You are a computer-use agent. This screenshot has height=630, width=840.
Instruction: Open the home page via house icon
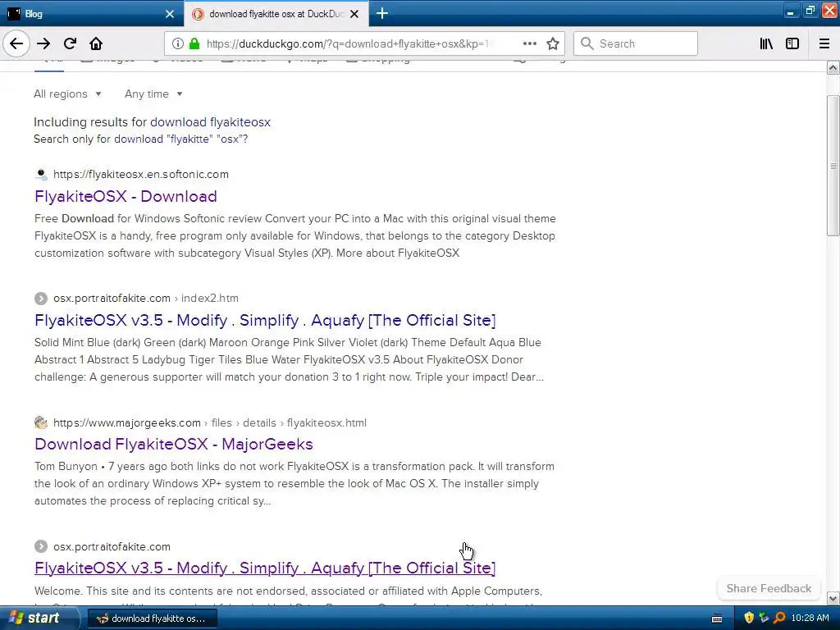96,43
